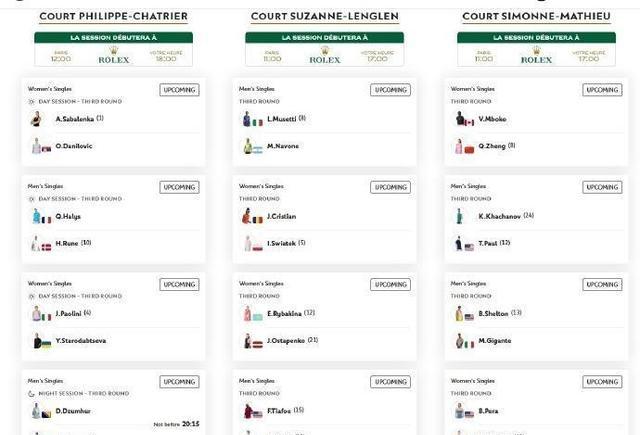Click the Rolex logo under Court Philippe-Chatrier

pyautogui.click(x=114, y=55)
